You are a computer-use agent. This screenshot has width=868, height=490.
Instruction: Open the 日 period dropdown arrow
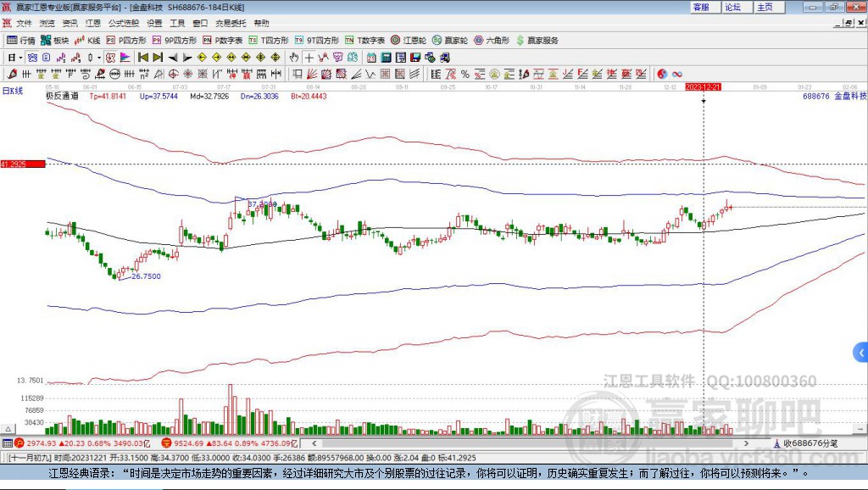click(19, 58)
